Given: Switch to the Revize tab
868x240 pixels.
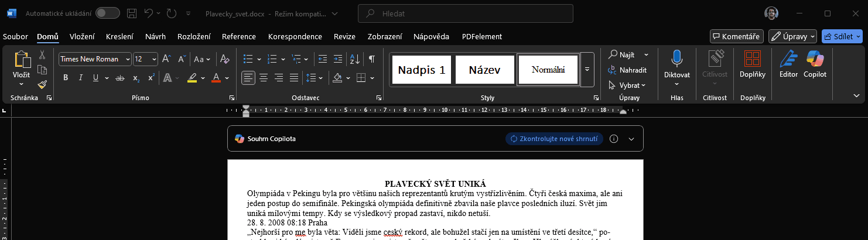Looking at the screenshot, I should (x=344, y=36).
